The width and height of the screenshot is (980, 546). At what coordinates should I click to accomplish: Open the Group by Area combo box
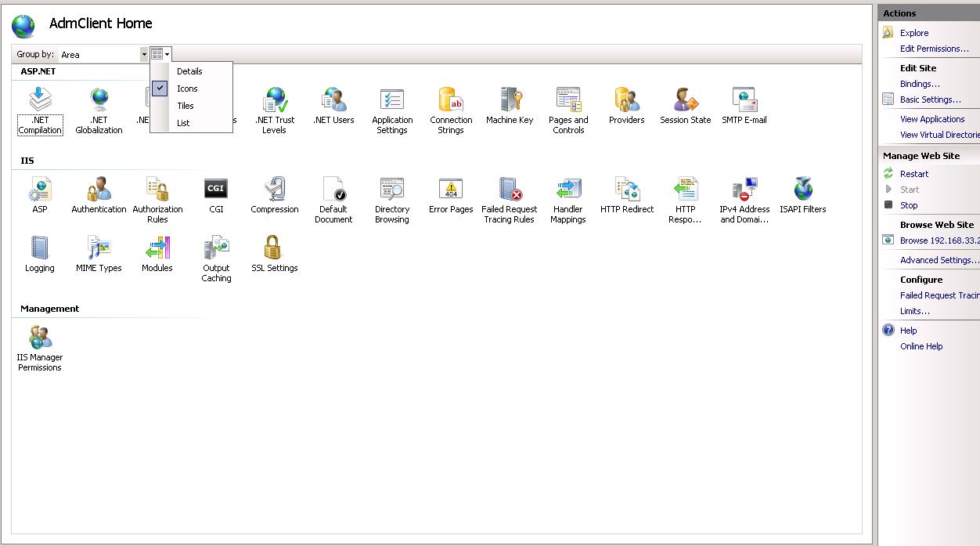click(103, 54)
